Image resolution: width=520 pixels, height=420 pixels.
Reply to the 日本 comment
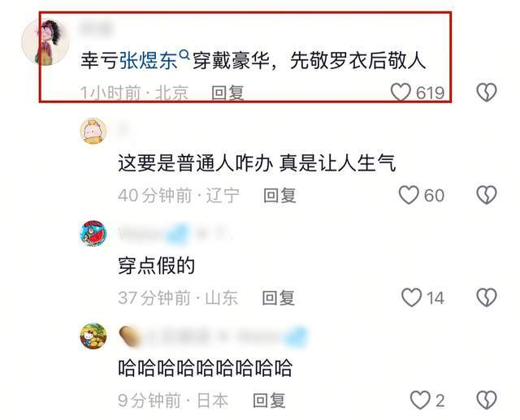pyautogui.click(x=269, y=401)
